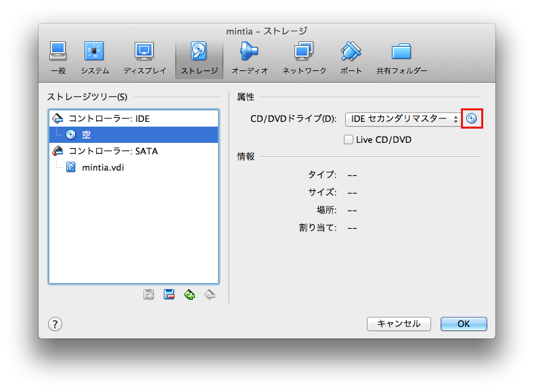This screenshot has width=534, height=392.
Task: Click the キャンセル button
Action: (x=399, y=324)
